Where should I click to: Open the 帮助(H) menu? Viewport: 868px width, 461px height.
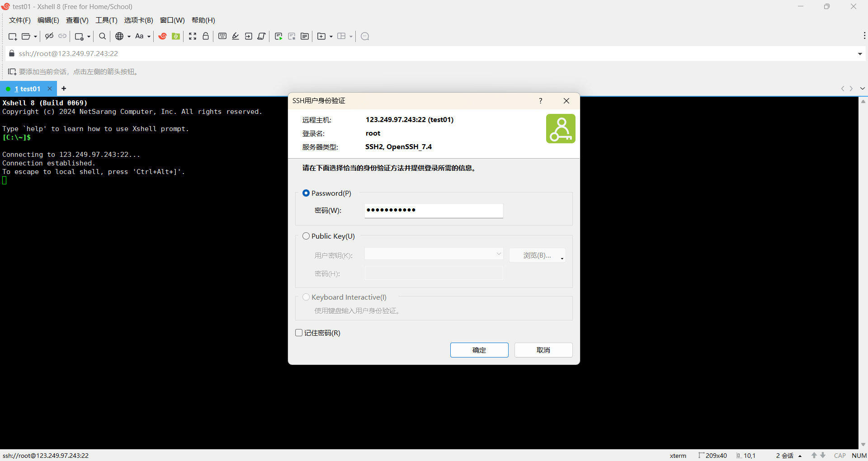pos(203,20)
